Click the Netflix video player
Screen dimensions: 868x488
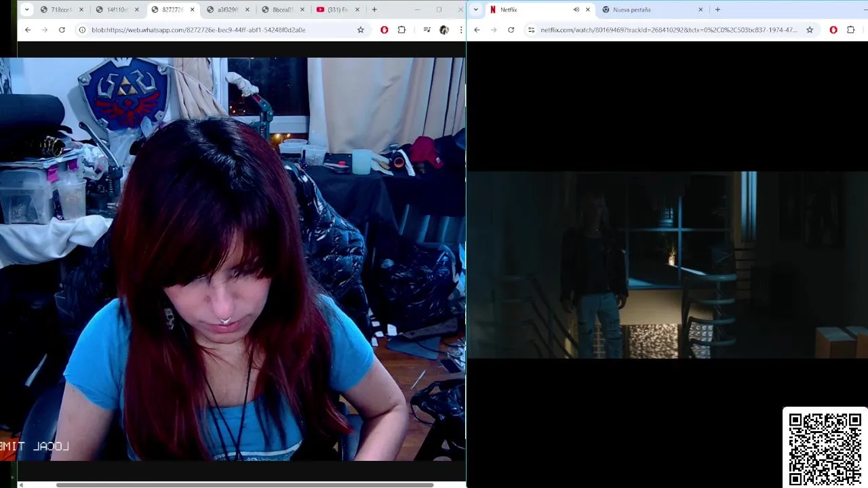click(667, 264)
